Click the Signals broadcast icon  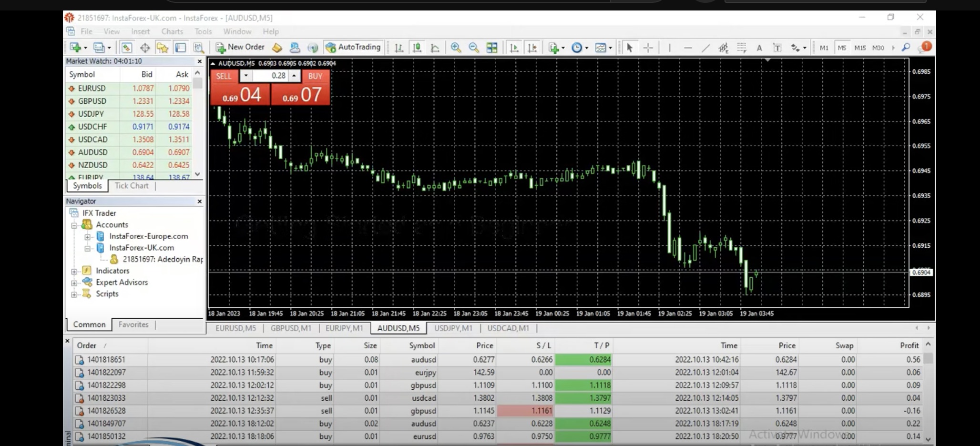point(313,48)
